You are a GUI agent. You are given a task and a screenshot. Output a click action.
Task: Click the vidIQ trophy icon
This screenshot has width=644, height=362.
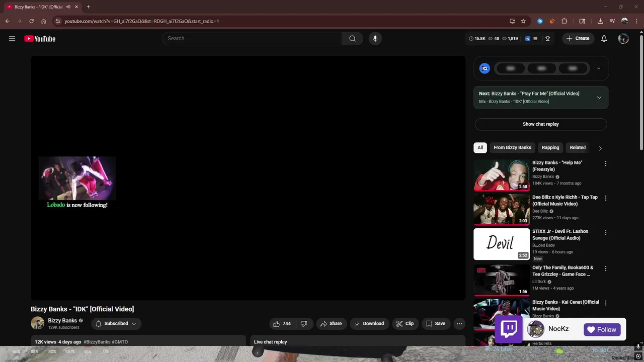pos(547,39)
